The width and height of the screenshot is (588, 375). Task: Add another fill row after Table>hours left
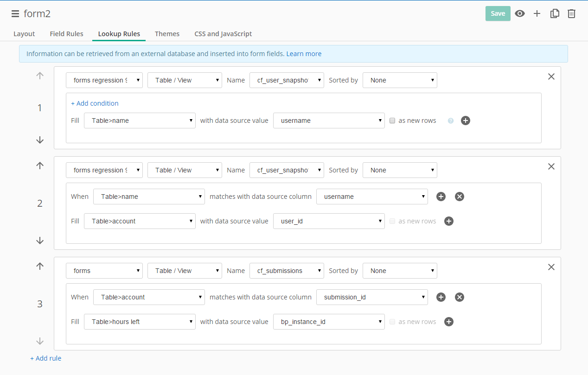(x=449, y=322)
